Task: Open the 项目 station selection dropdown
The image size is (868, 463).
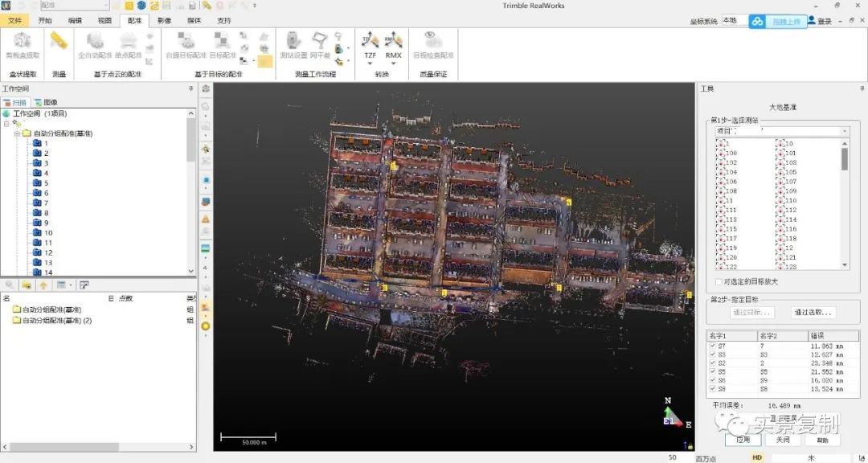Action: pyautogui.click(x=845, y=131)
